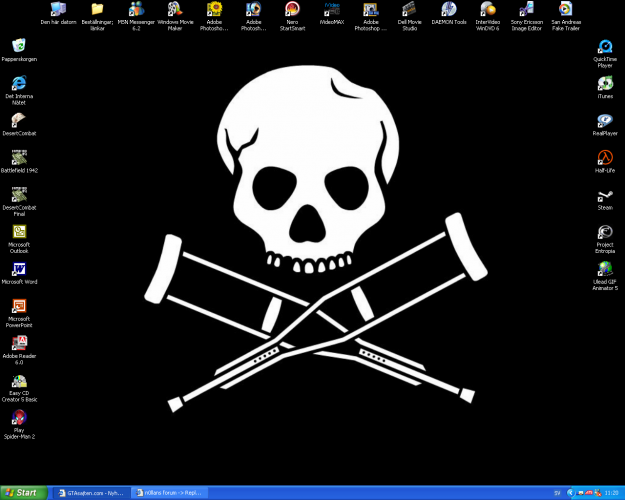This screenshot has width=625, height=500.
Task: Click the iTunes desktop icon
Action: point(604,83)
